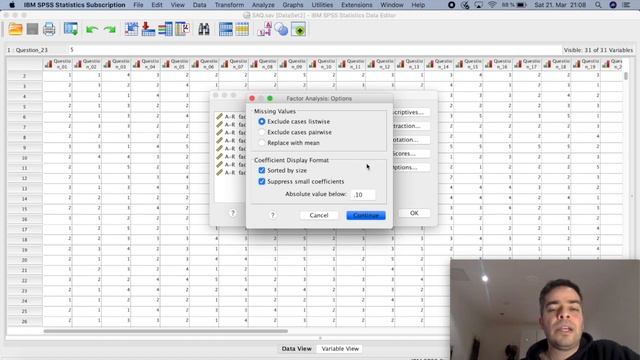This screenshot has height=360, width=640.
Task: Select Exclude cases pairwise
Action: click(262, 132)
